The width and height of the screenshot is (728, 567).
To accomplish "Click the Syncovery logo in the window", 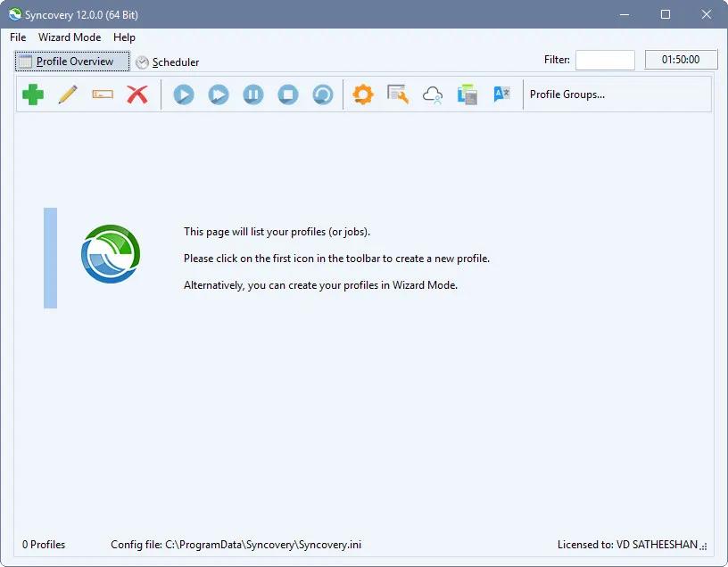I will [111, 254].
